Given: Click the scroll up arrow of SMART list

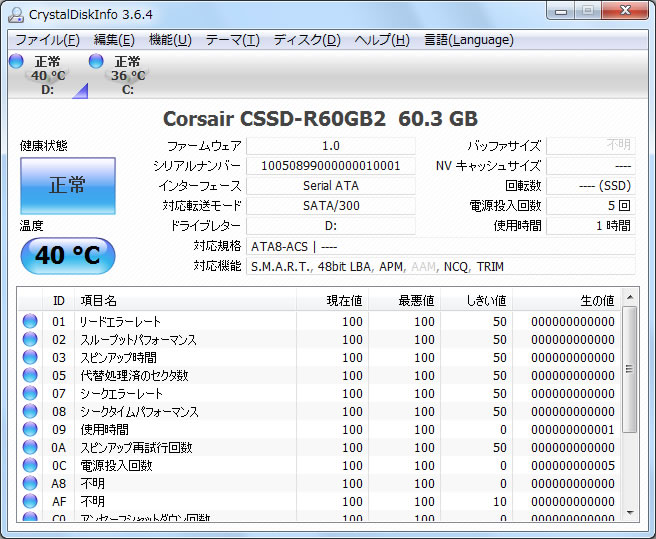Looking at the screenshot, I should pos(630,297).
